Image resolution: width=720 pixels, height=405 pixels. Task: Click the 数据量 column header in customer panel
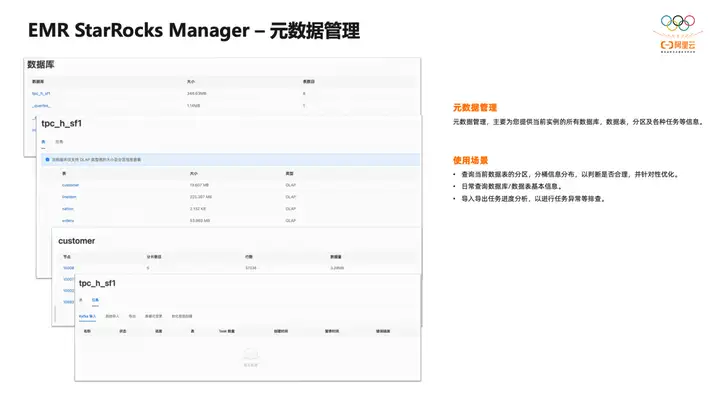[x=336, y=257]
